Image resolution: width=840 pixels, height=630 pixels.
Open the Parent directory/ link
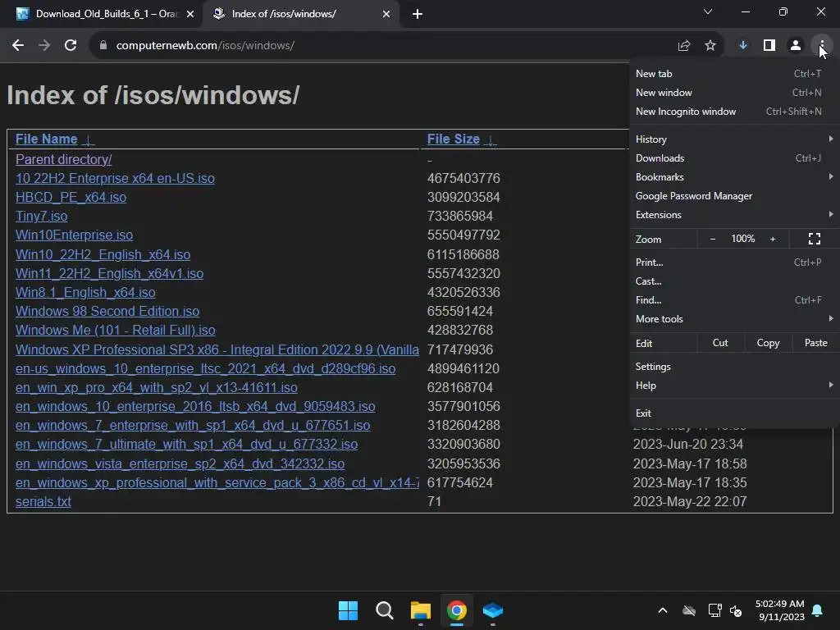point(64,160)
